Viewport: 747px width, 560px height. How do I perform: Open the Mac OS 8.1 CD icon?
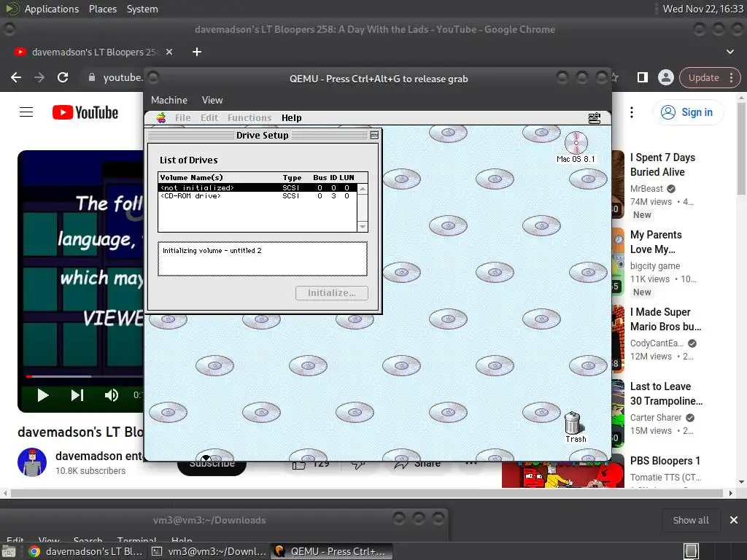[576, 147]
